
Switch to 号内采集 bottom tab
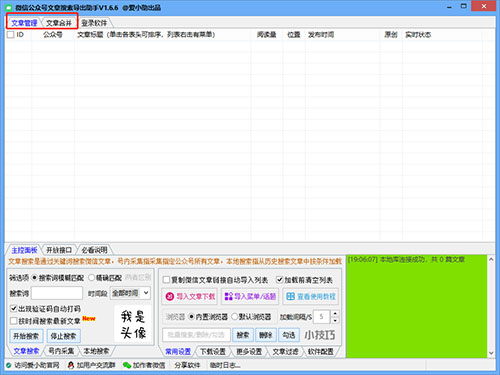pyautogui.click(x=61, y=351)
